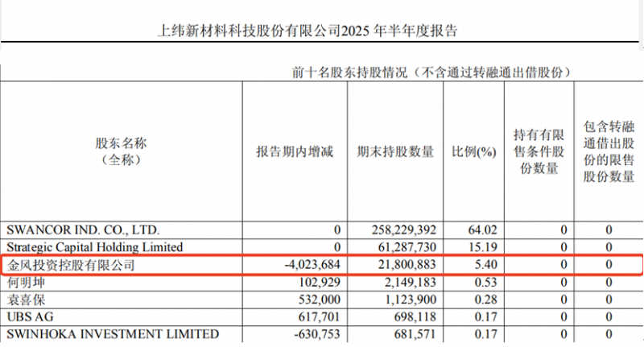Image resolution: width=644 pixels, height=347 pixels.
Task: Click the 0.17 percentage in UBS AG row
Action: [486, 317]
